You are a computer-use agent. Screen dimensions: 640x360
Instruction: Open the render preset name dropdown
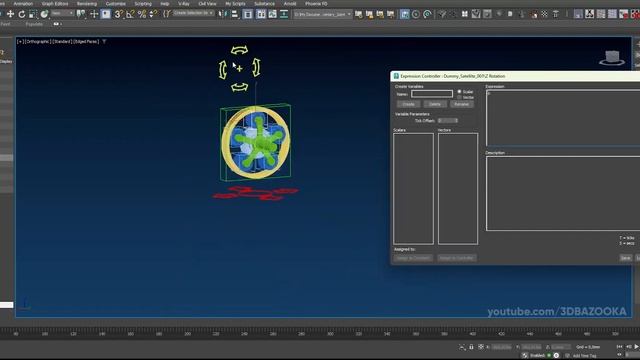(x=322, y=14)
